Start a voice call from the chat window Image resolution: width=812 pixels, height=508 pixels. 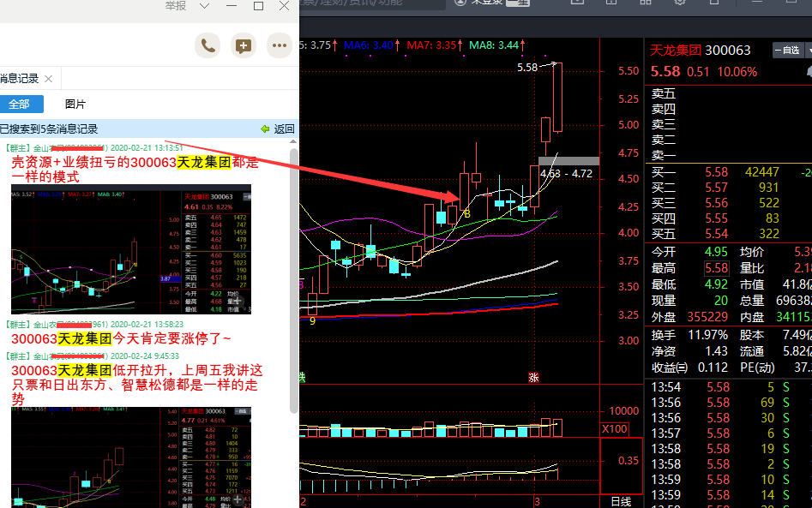pos(208,46)
